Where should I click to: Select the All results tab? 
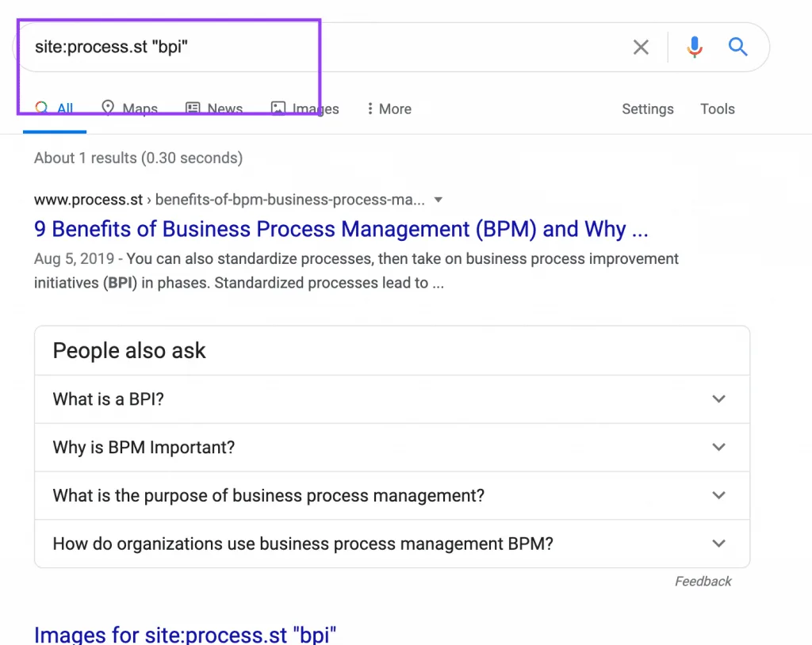tap(55, 109)
